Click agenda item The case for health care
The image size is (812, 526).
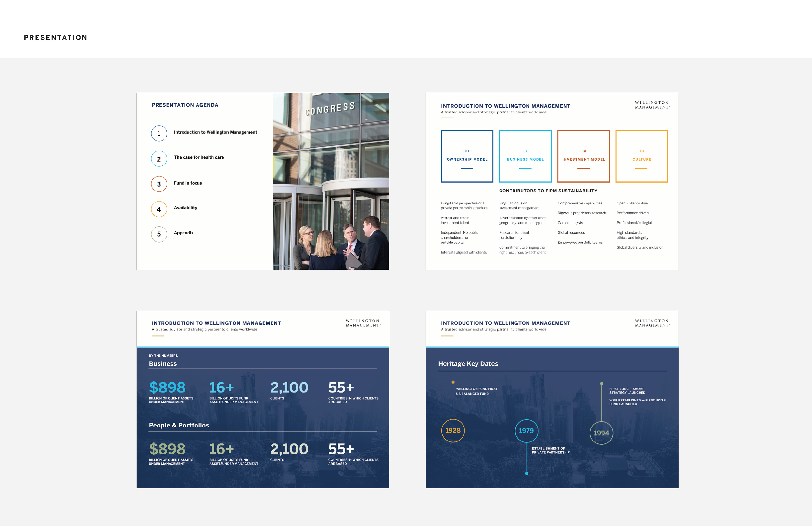pos(199,157)
